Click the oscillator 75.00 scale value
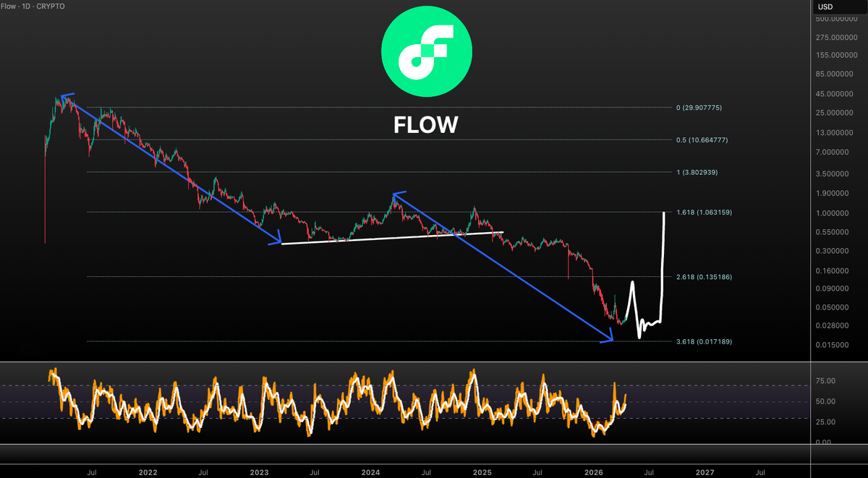The height and width of the screenshot is (478, 868). click(x=826, y=381)
